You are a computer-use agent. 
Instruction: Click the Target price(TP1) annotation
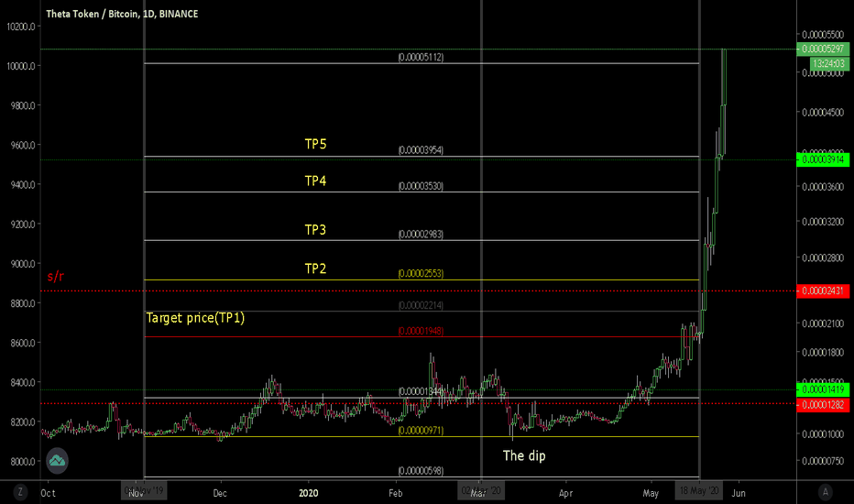[x=195, y=318]
